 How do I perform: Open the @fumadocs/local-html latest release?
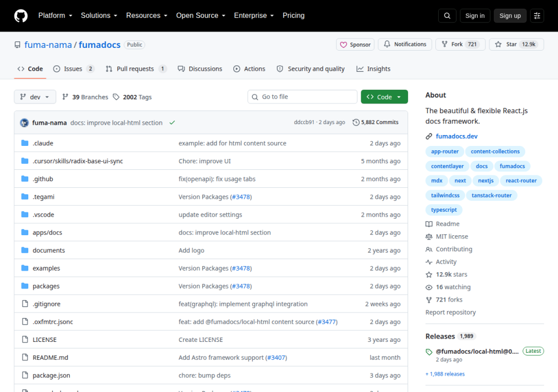(477, 352)
